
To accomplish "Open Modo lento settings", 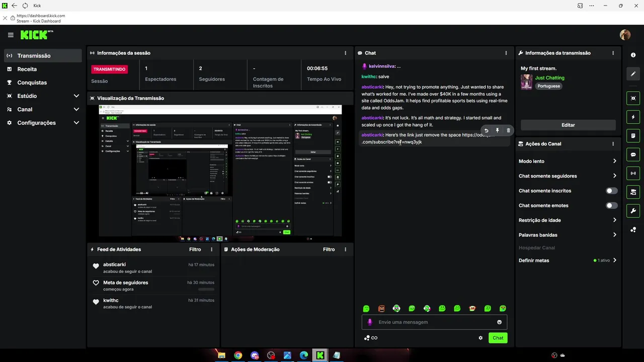I will pos(568,161).
